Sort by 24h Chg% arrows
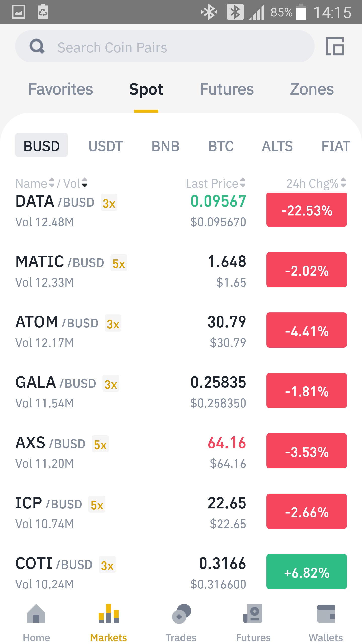 [x=343, y=183]
